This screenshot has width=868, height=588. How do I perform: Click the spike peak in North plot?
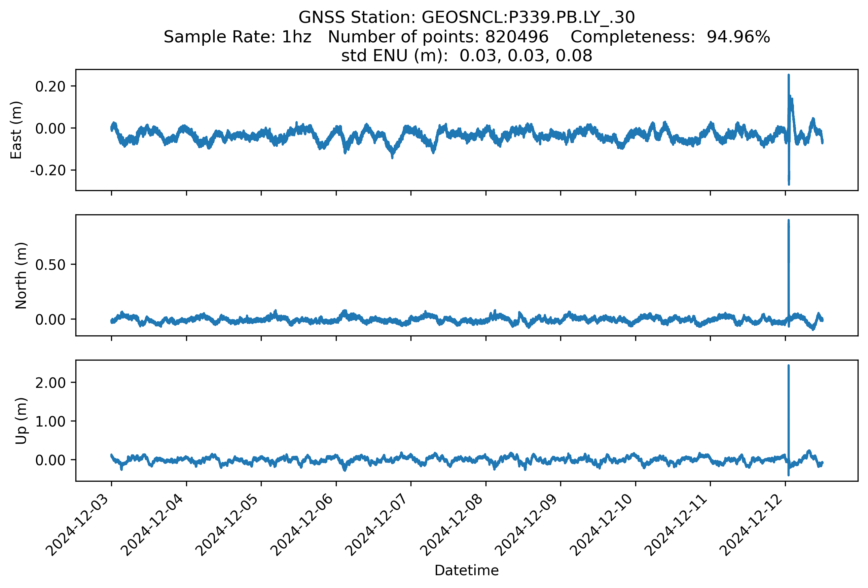click(x=789, y=221)
